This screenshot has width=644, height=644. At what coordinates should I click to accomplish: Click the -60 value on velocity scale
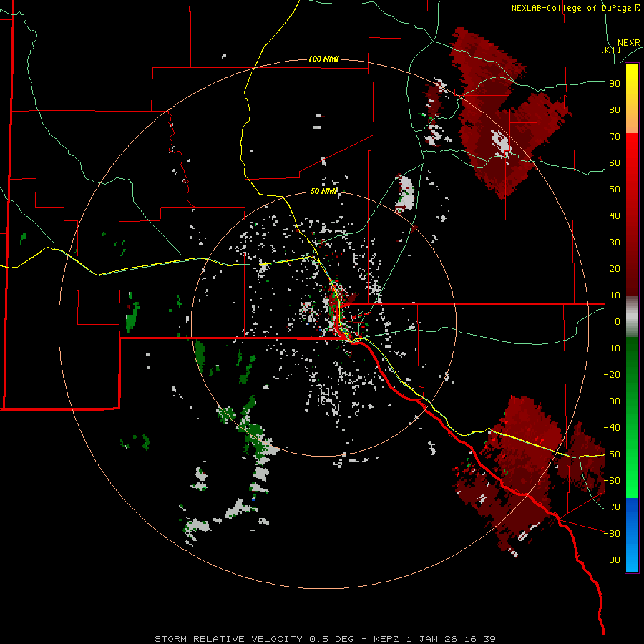click(x=612, y=481)
